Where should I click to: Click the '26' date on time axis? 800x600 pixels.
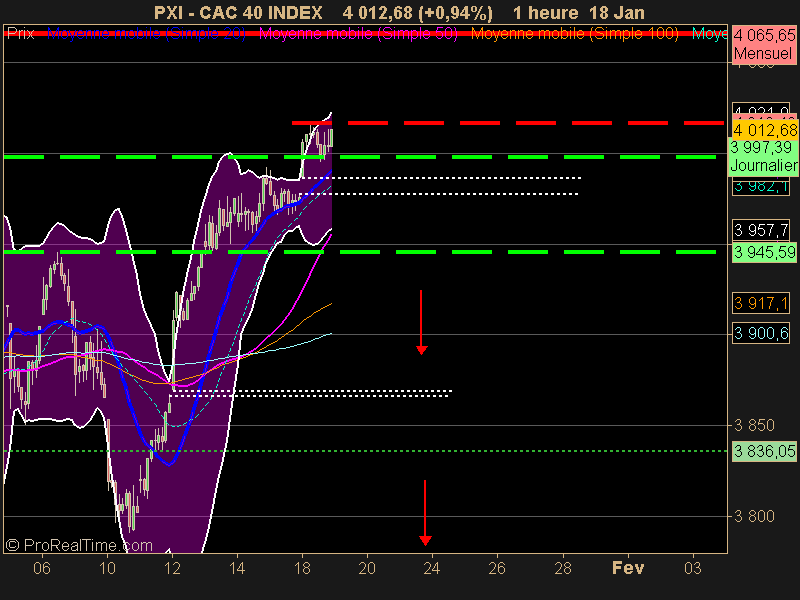(x=497, y=568)
